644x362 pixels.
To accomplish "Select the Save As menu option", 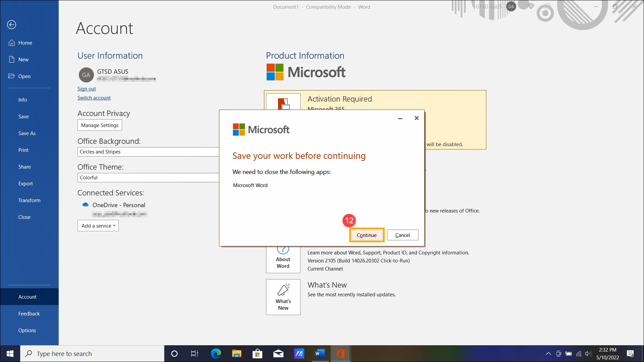I will [x=26, y=133].
